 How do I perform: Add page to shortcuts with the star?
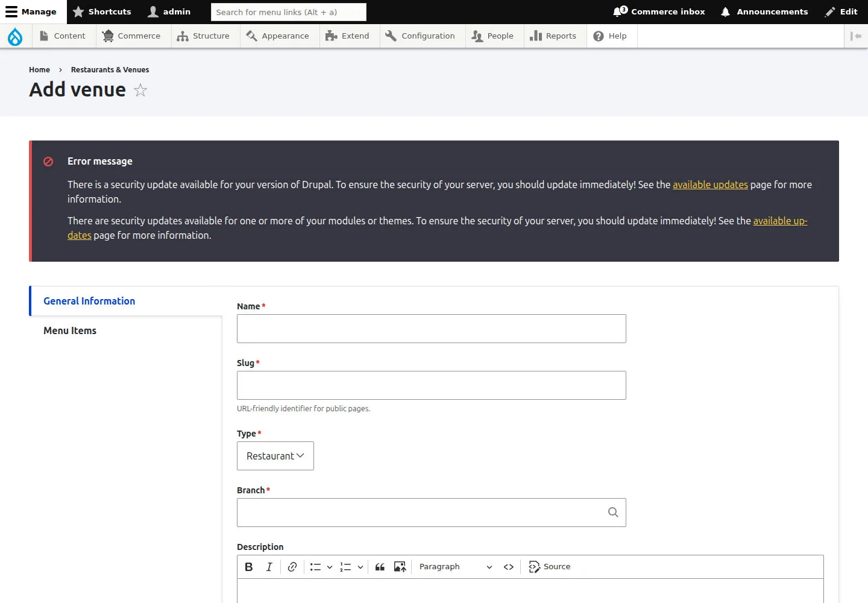pyautogui.click(x=140, y=90)
